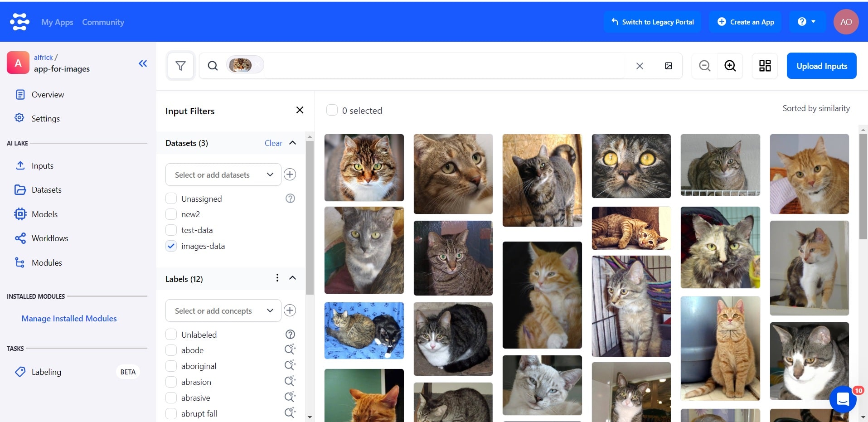The width and height of the screenshot is (868, 422).
Task: Switch the grid layout view icon
Action: click(765, 66)
